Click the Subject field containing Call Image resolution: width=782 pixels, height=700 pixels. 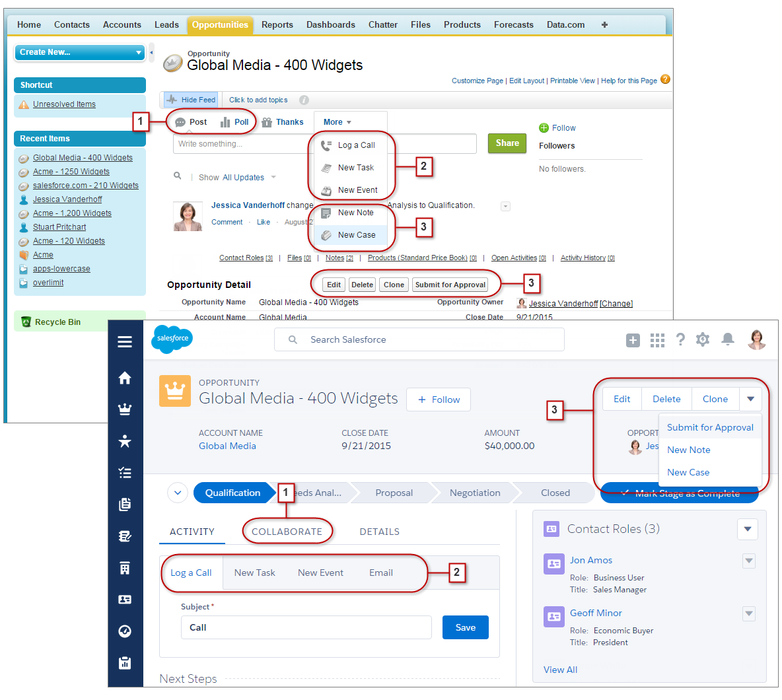pos(306,627)
